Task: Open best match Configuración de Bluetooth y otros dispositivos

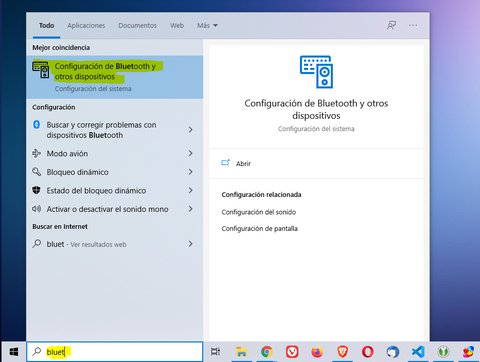Action: (x=115, y=77)
